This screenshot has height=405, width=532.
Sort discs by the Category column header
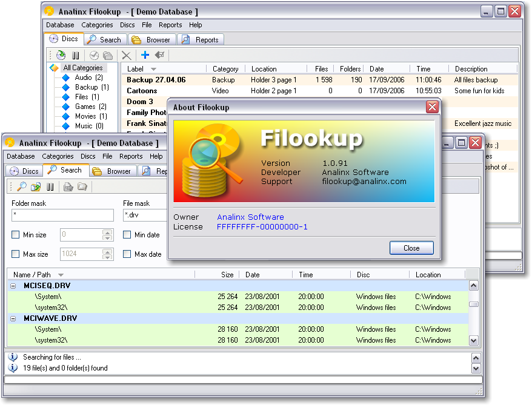(x=225, y=69)
